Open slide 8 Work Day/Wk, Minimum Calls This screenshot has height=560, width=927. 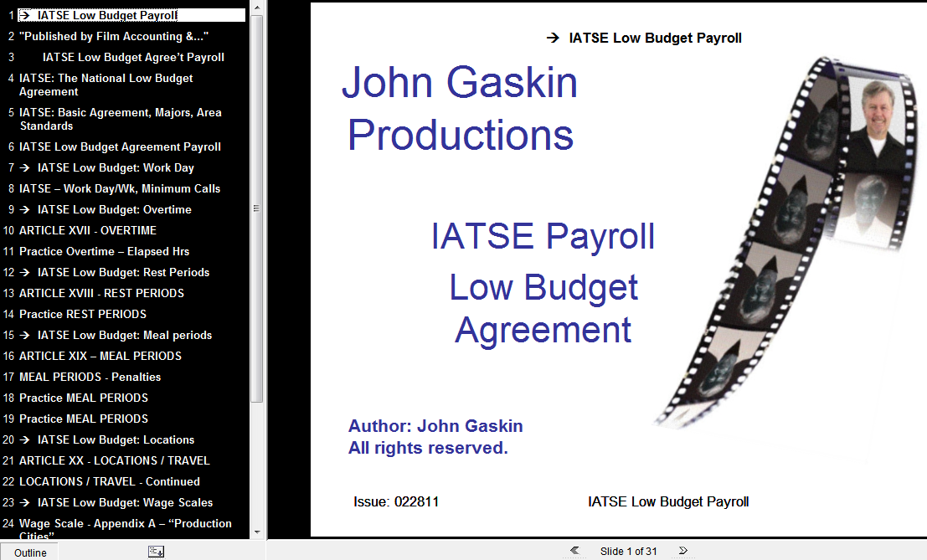[120, 188]
